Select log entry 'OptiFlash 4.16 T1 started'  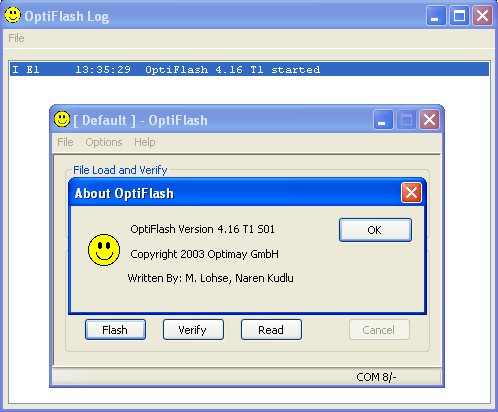click(x=249, y=69)
